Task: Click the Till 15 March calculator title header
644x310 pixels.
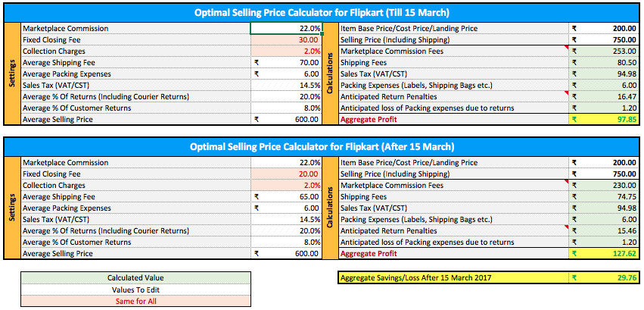Action: [x=322, y=13]
